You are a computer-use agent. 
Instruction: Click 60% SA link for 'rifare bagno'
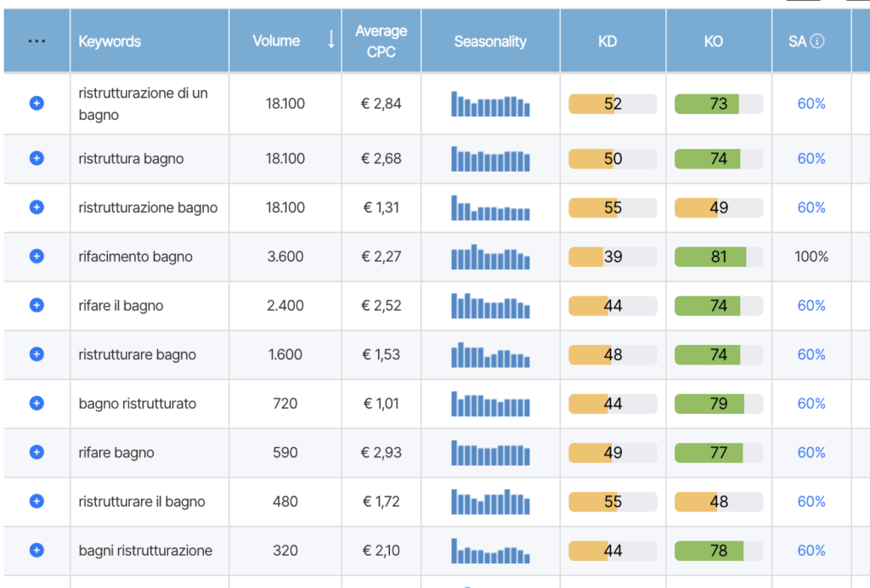(811, 453)
